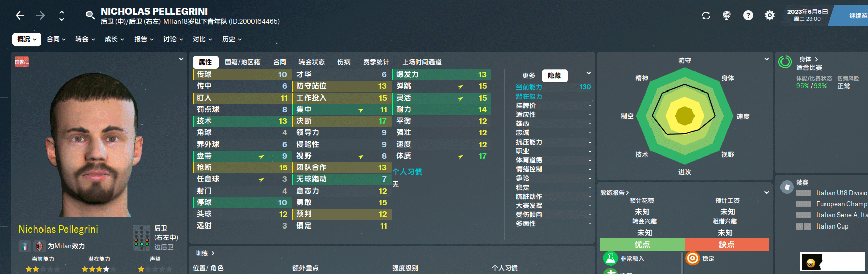Select the 隐藏 toggle option
Image resolution: width=868 pixels, height=274 pixels.
(554, 75)
